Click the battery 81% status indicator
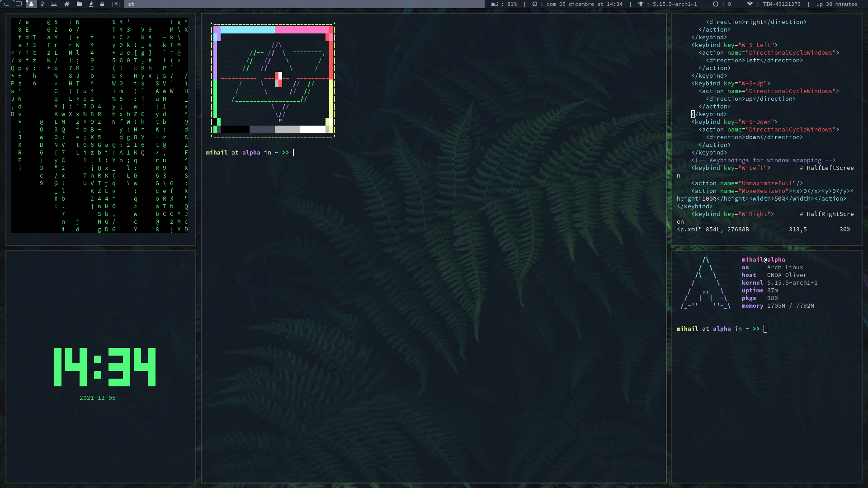The height and width of the screenshot is (488, 868). (504, 4)
